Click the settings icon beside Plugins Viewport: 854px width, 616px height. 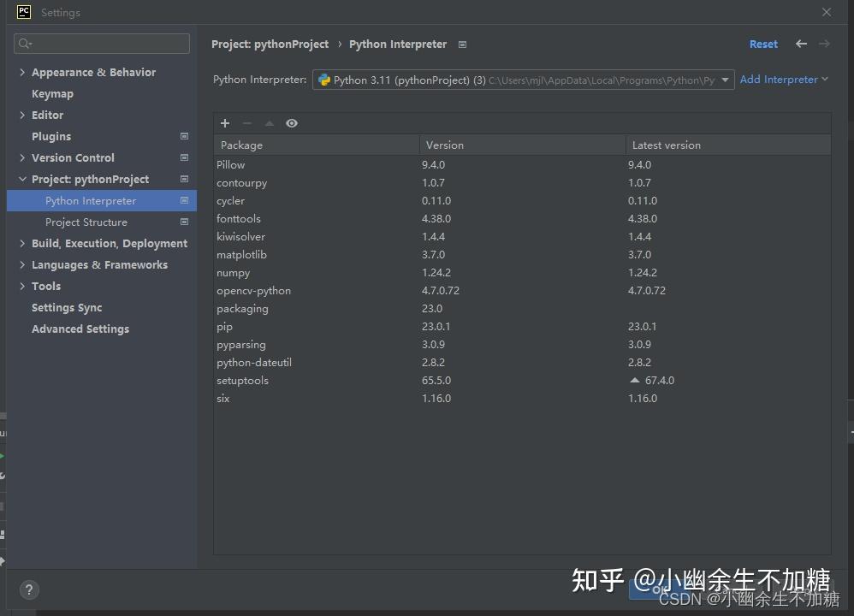click(184, 136)
